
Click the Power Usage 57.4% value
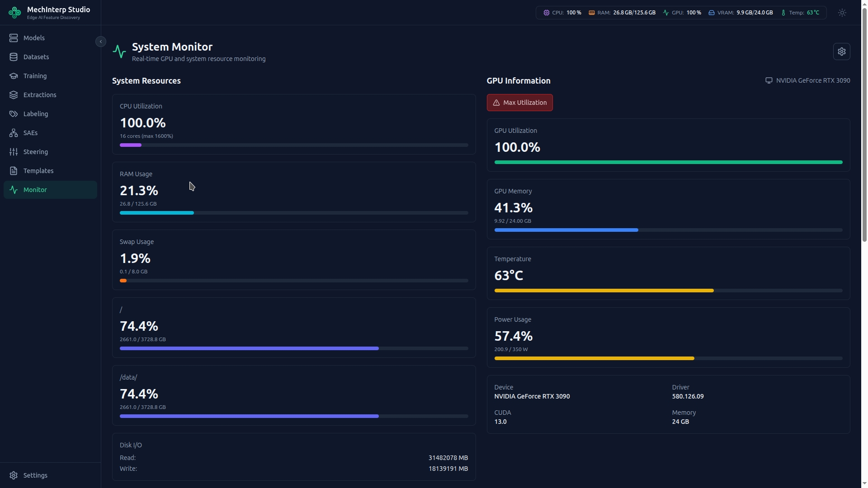514,336
